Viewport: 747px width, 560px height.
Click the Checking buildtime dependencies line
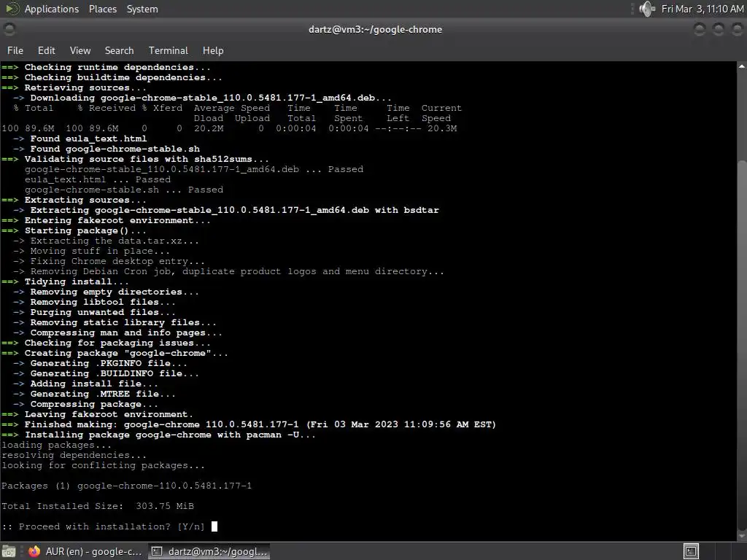point(112,77)
